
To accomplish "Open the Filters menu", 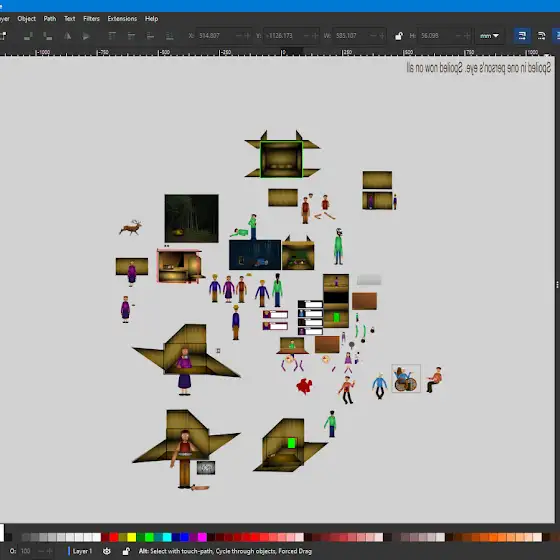I will click(x=91, y=19).
